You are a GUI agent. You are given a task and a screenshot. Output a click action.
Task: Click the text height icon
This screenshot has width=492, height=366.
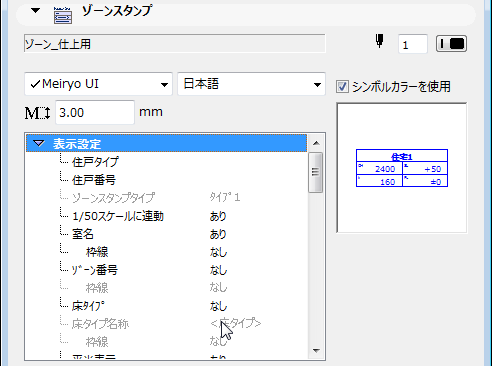point(37,113)
